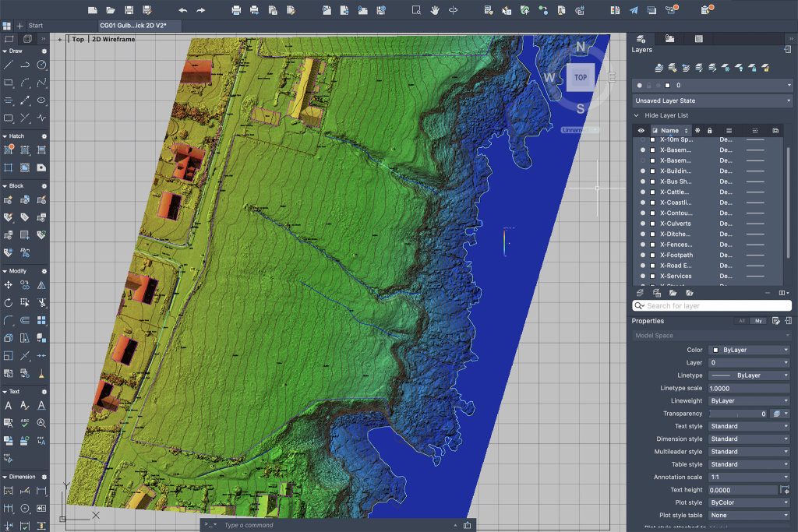
Task: Open the Start tab
Action: (x=36, y=26)
